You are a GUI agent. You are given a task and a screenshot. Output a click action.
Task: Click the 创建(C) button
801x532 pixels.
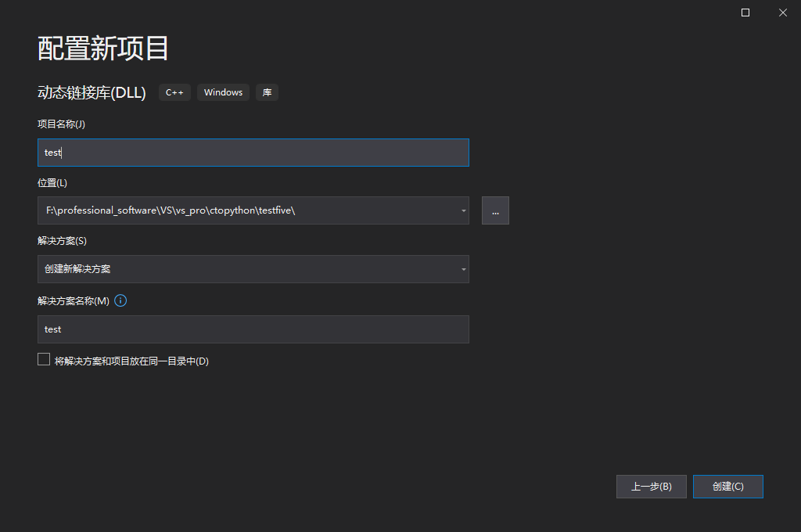coord(727,486)
